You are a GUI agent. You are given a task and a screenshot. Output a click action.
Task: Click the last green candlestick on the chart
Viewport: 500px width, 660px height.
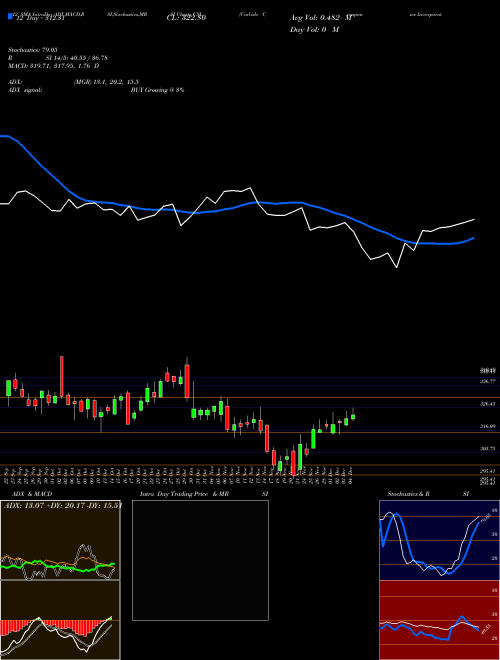coord(353,416)
